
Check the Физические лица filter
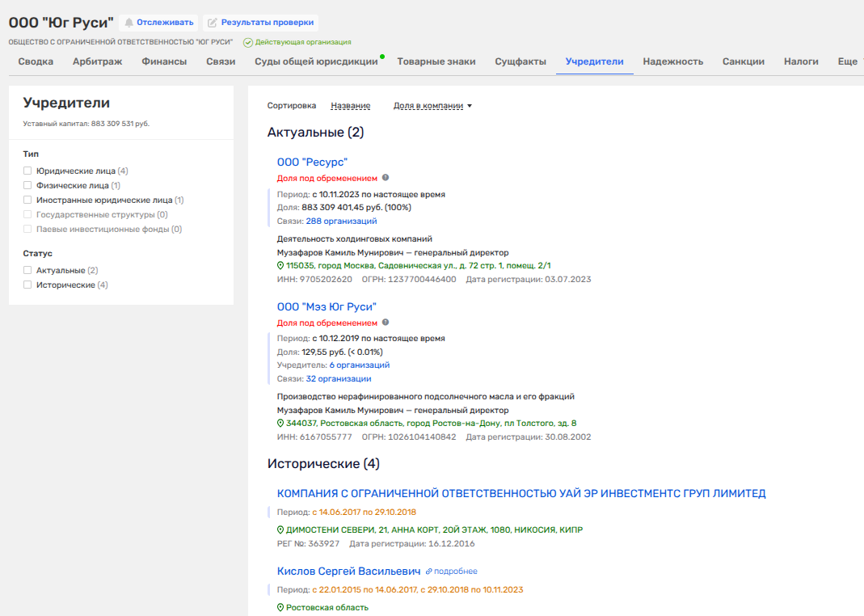click(x=27, y=185)
